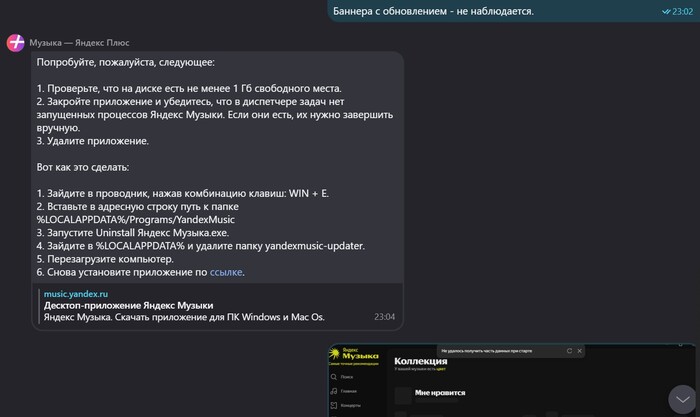Click the 'Попробуйте, пожалуйста, следующее' message text
Image resolution: width=700 pixels, height=417 pixels.
point(132,62)
